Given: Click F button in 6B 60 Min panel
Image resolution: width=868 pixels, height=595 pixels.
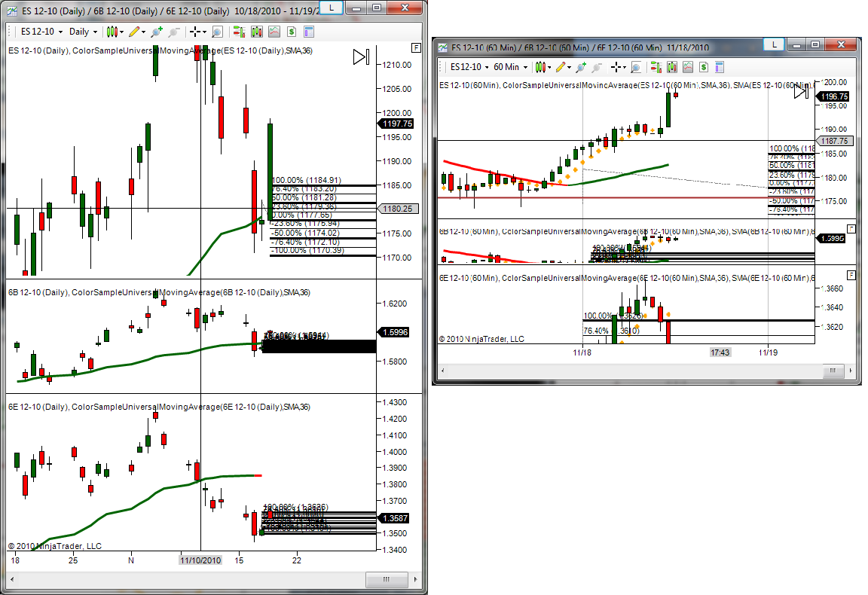Looking at the screenshot, I should coord(851,229).
